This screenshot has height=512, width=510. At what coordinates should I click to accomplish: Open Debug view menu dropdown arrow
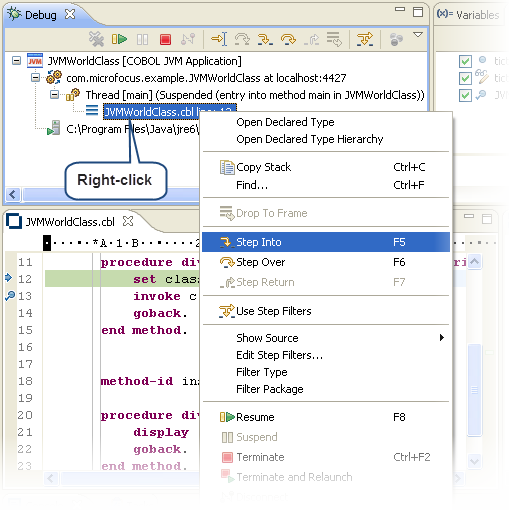[x=418, y=34]
